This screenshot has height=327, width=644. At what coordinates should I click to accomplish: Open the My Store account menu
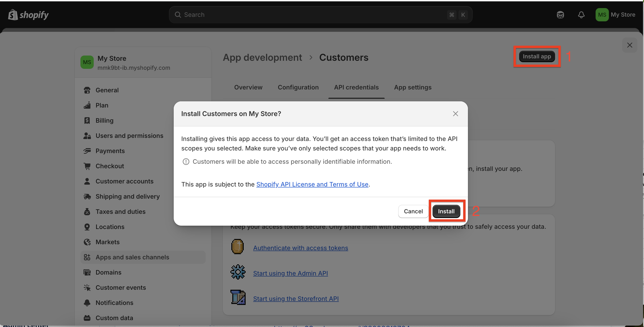615,15
